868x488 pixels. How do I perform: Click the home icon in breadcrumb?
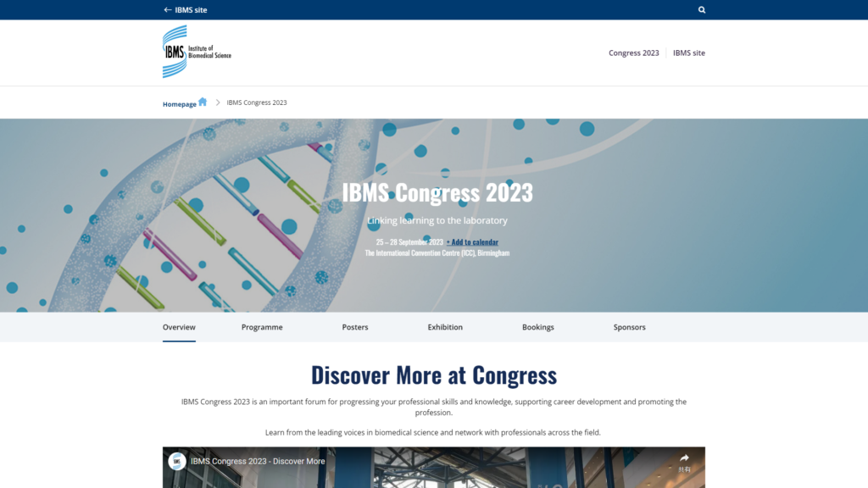point(203,102)
